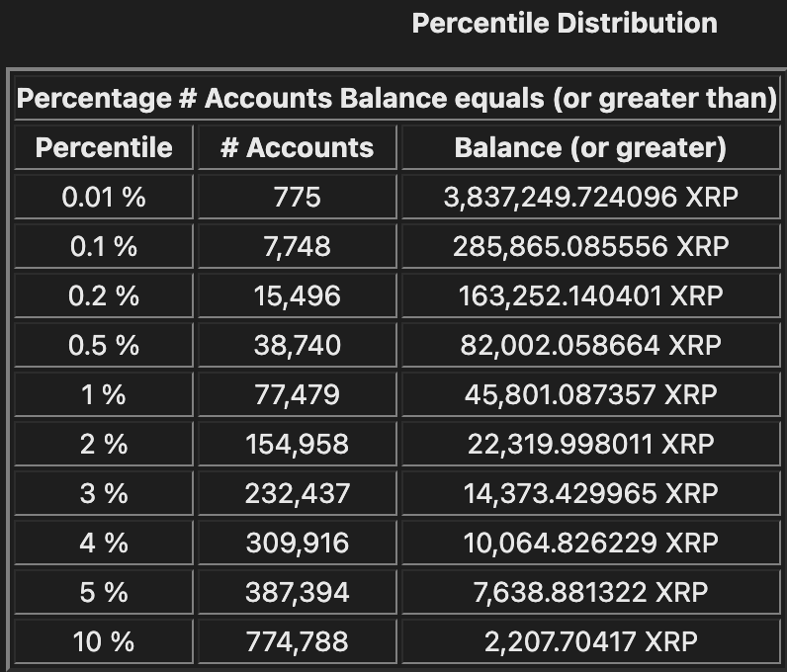Click the 7,638.881322 XRP balance cell

(x=590, y=592)
